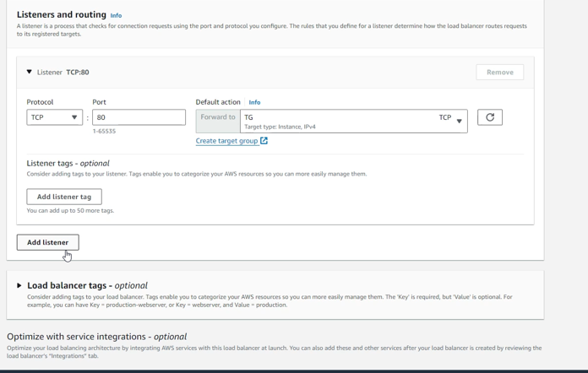Expand the Load balancer tags section arrow

[19, 285]
